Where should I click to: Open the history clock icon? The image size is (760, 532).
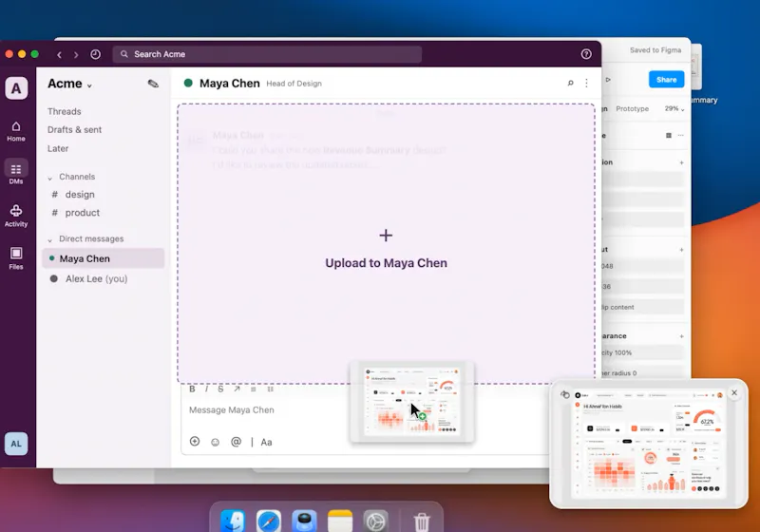coord(96,54)
